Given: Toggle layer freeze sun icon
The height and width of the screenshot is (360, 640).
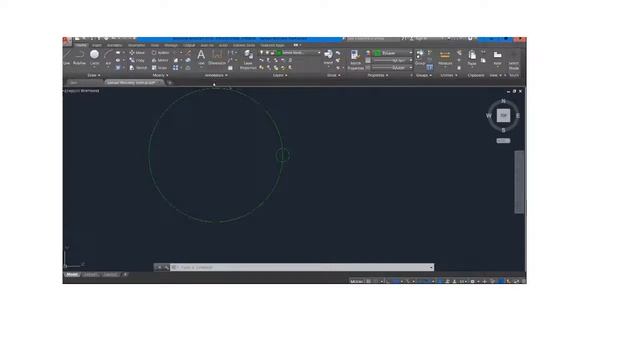Looking at the screenshot, I should pyautogui.click(x=267, y=53).
